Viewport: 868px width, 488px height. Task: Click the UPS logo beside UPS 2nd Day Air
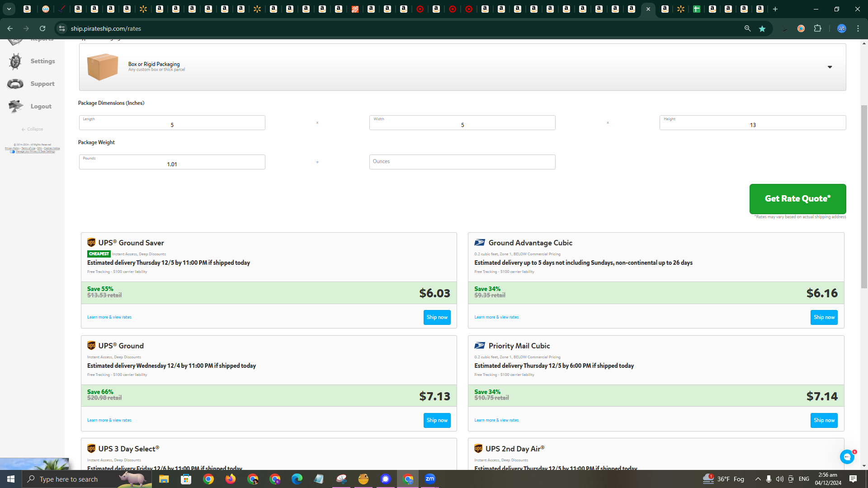(478, 449)
